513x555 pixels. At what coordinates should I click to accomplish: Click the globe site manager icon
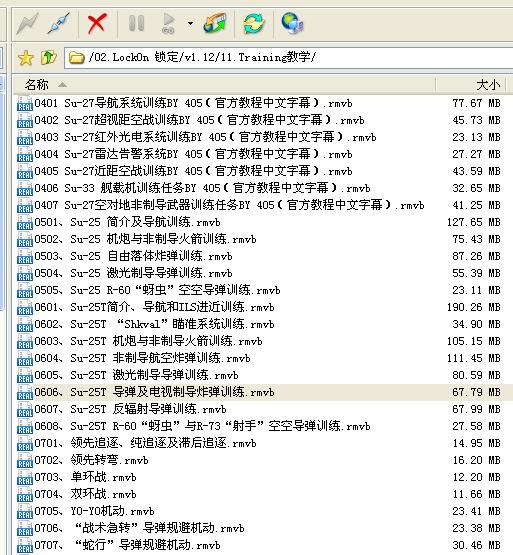point(292,23)
